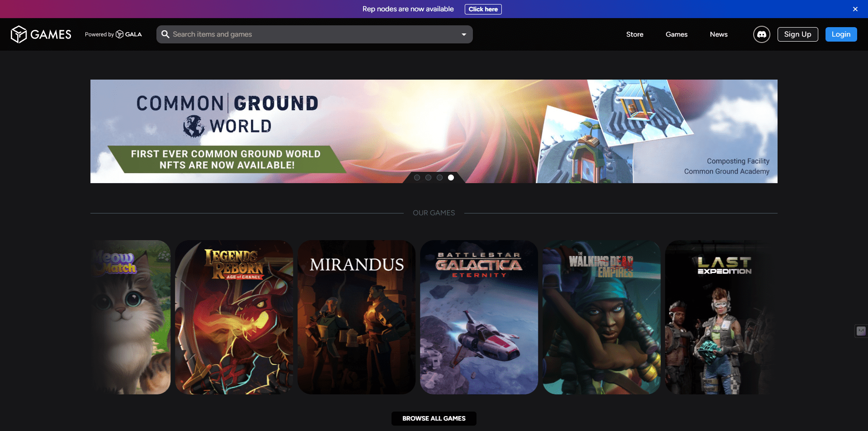The image size is (868, 431).
Task: Open the Battlestar Galactica Eternity card
Action: click(479, 317)
